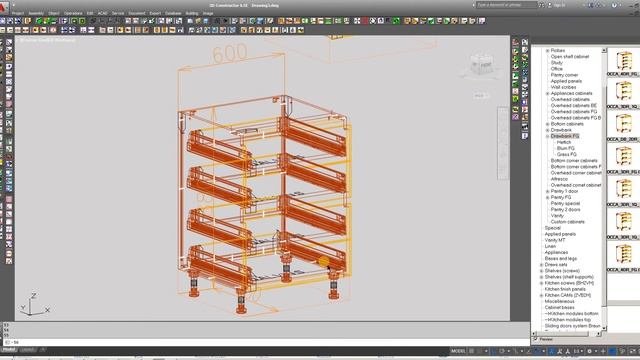Select Grass FG in the tree

pyautogui.click(x=567, y=155)
